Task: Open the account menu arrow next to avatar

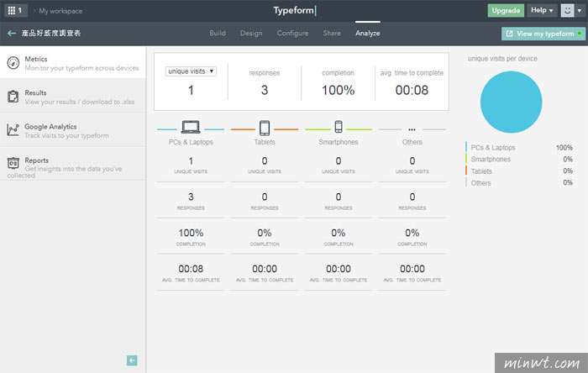Action: pos(580,11)
